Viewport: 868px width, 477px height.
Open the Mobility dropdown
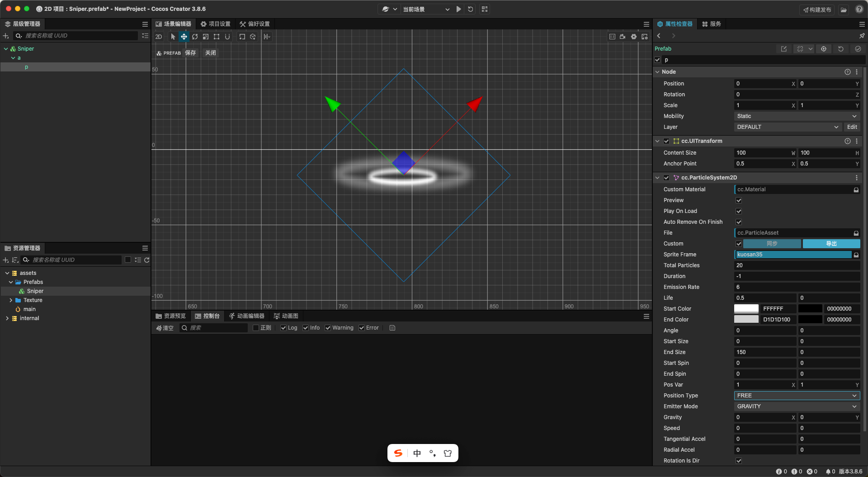pos(797,116)
